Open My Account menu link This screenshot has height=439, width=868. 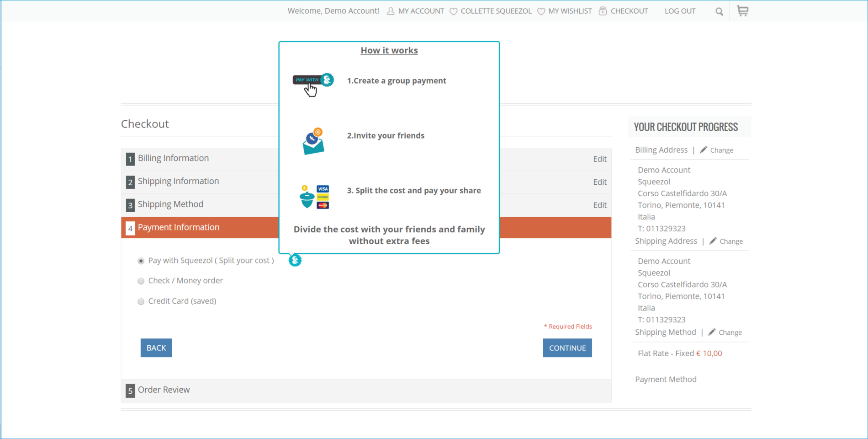point(421,11)
